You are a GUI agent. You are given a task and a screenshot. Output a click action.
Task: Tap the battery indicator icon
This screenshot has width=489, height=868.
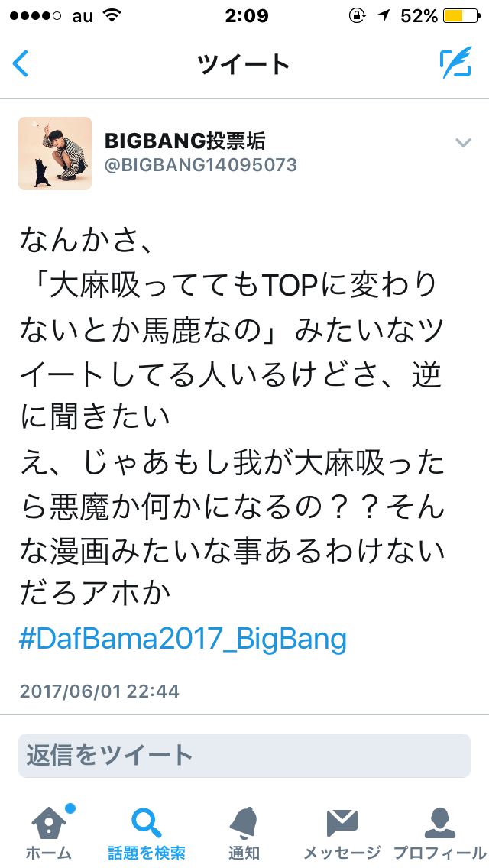tap(461, 16)
